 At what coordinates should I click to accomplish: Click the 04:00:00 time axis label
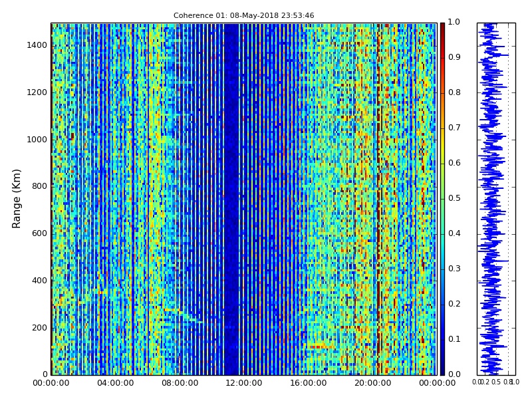(x=115, y=384)
